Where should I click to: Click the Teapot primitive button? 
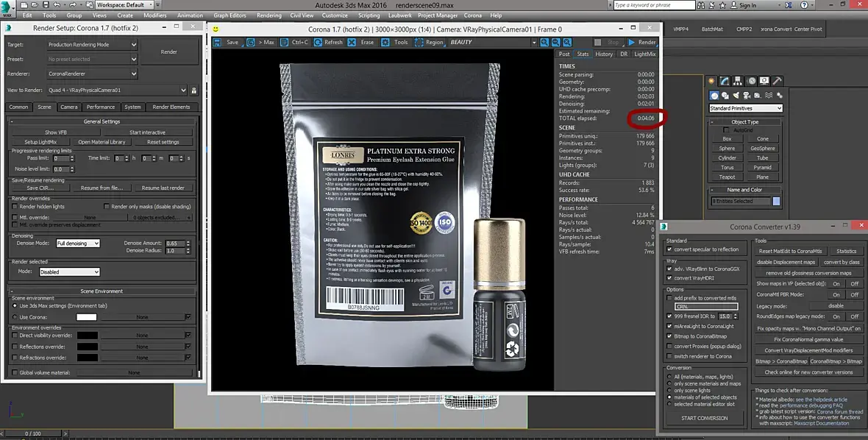coord(727,177)
